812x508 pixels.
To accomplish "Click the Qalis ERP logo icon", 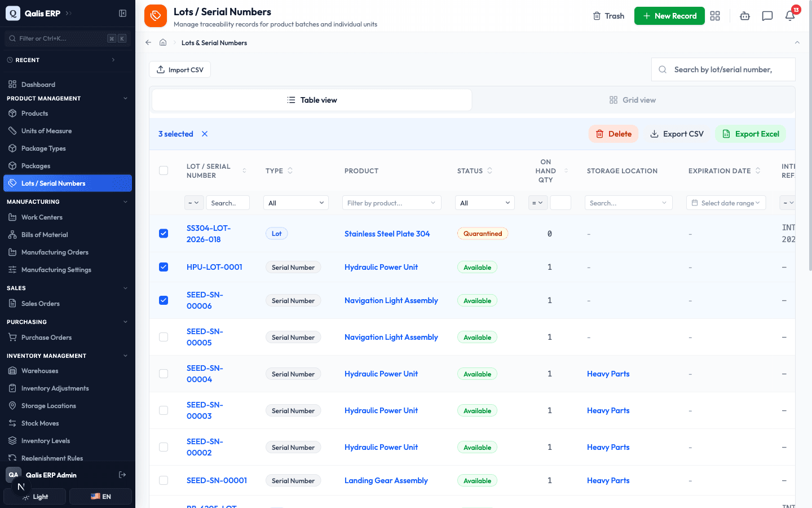I will tap(13, 13).
